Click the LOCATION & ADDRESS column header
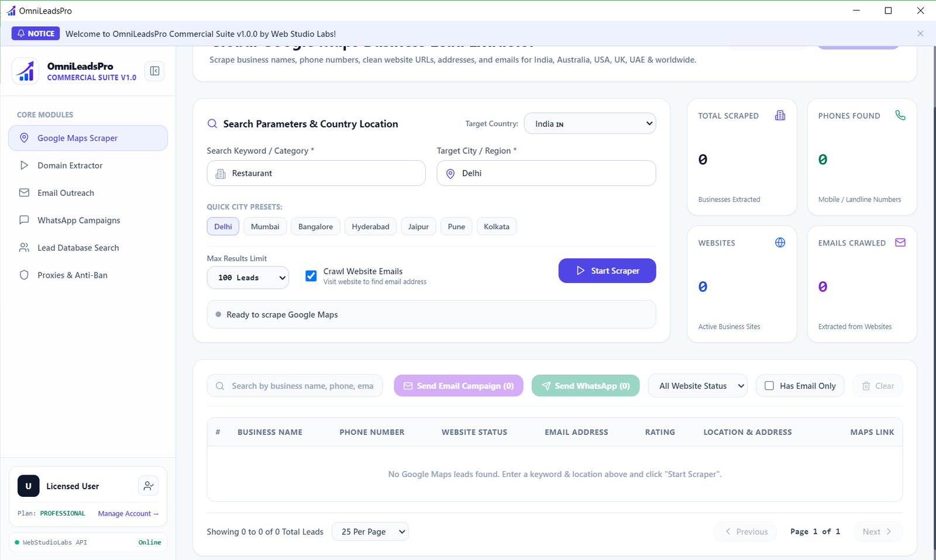 748,432
